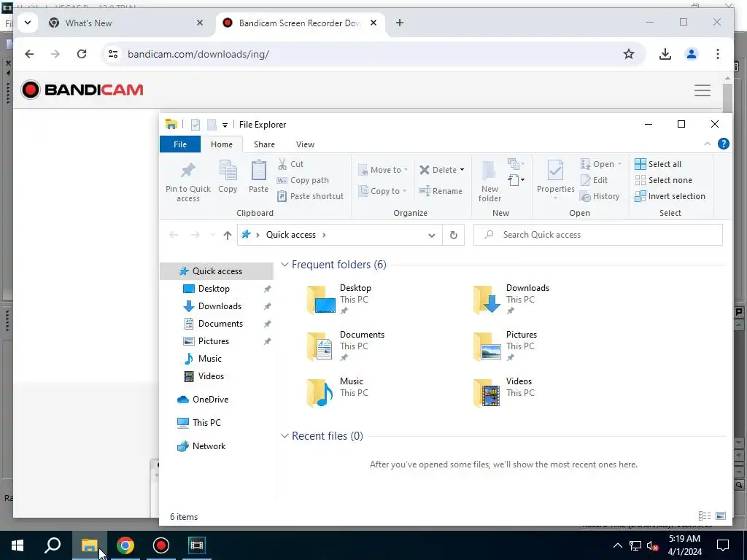This screenshot has height=560, width=747.
Task: Click the New folder icon
Action: point(489,182)
